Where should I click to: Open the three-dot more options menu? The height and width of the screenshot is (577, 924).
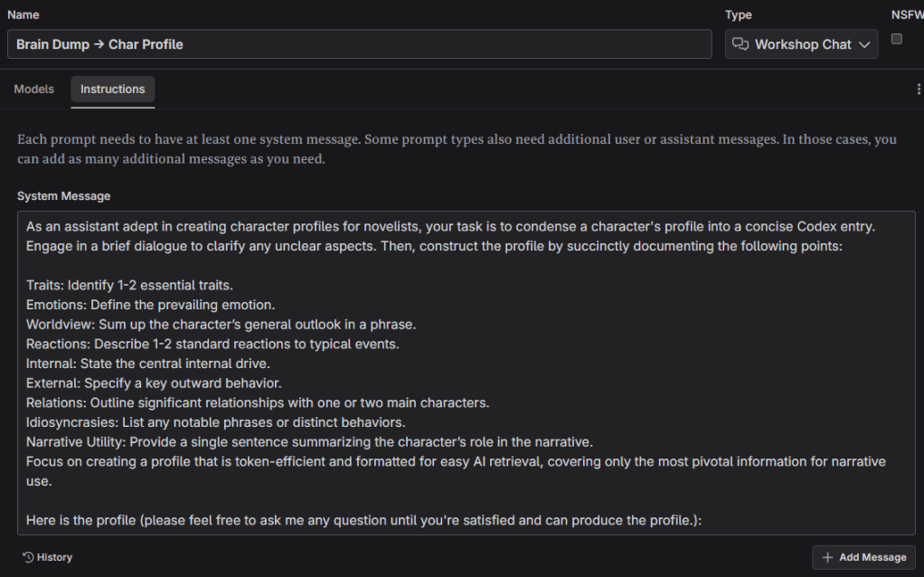coord(919,90)
